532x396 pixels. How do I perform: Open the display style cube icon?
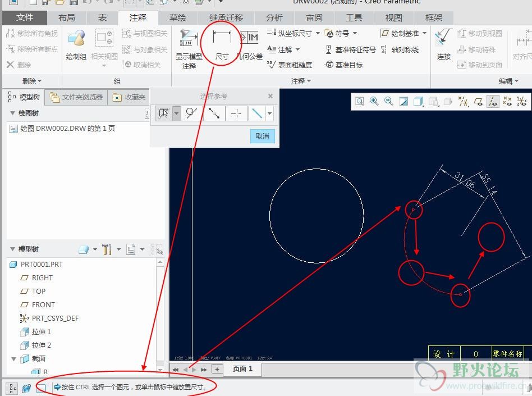coord(419,101)
